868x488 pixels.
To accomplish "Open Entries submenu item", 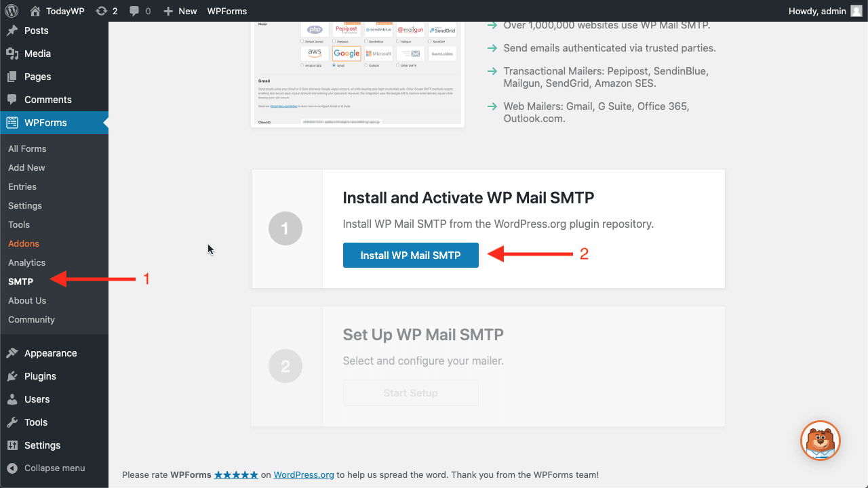I will point(22,186).
